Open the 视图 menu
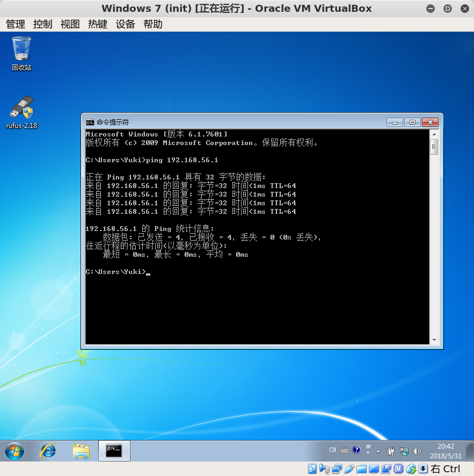This screenshot has width=474, height=476. (x=70, y=24)
